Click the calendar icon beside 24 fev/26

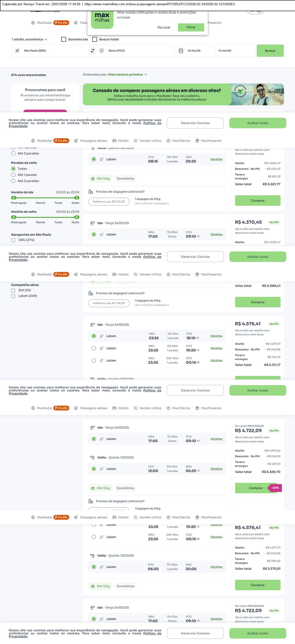pos(181,51)
